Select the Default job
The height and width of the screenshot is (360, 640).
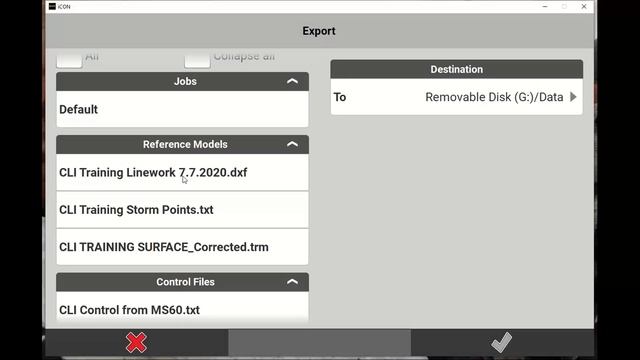182,109
